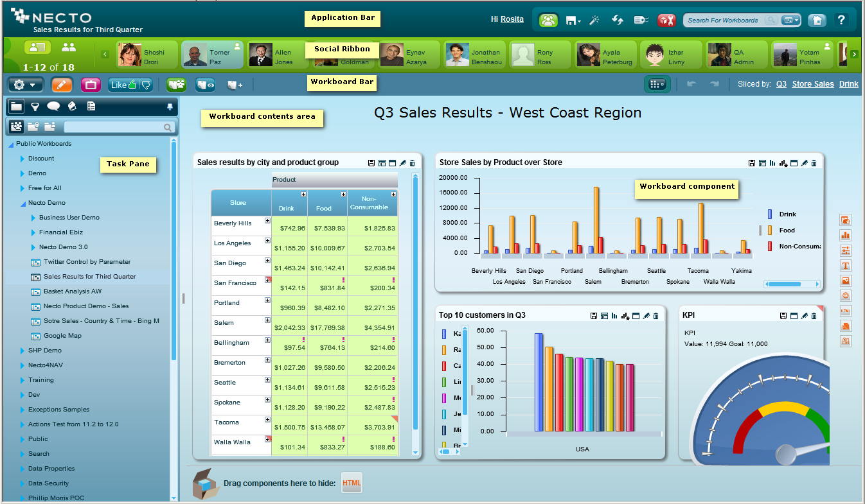Expand the Beverly Hills row in the sales grid
Viewport: 865px width, 504px height.
tap(268, 222)
